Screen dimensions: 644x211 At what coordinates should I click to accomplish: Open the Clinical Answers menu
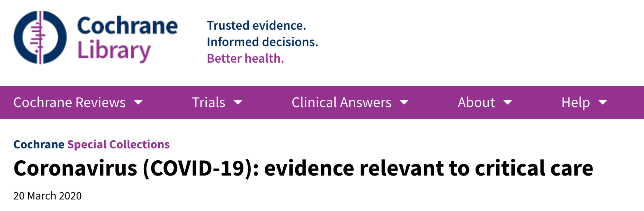[341, 102]
